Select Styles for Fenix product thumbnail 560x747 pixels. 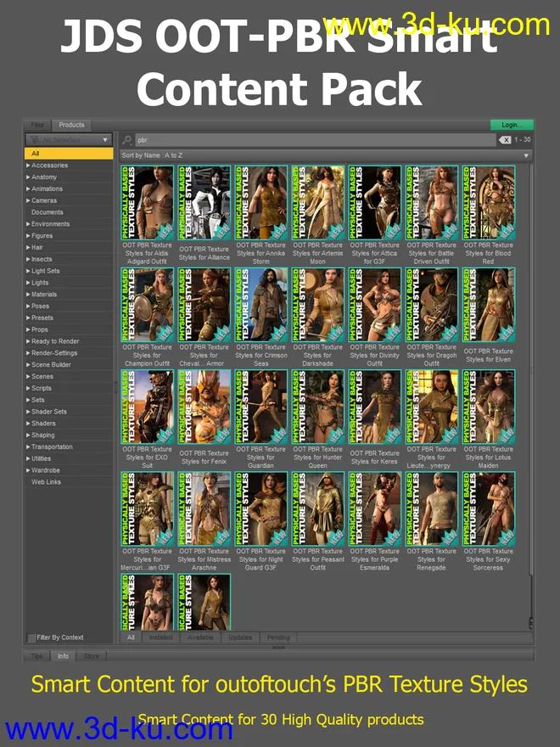(204, 407)
